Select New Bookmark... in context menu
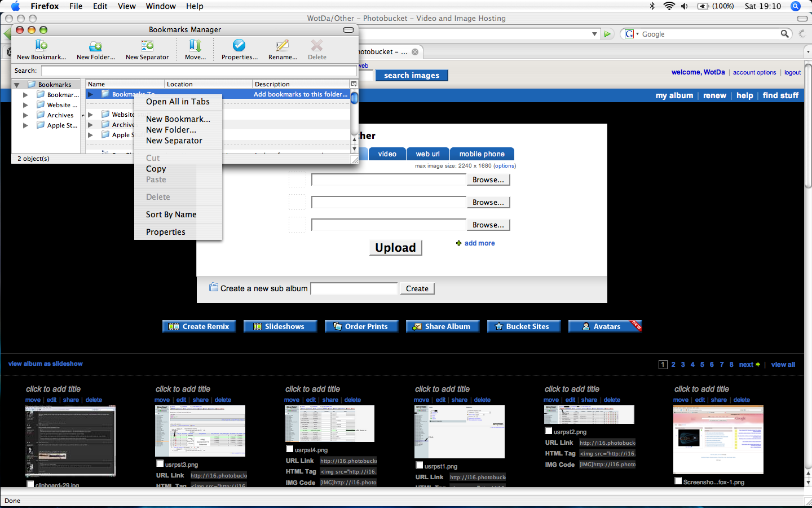The height and width of the screenshot is (508, 812). pos(178,119)
